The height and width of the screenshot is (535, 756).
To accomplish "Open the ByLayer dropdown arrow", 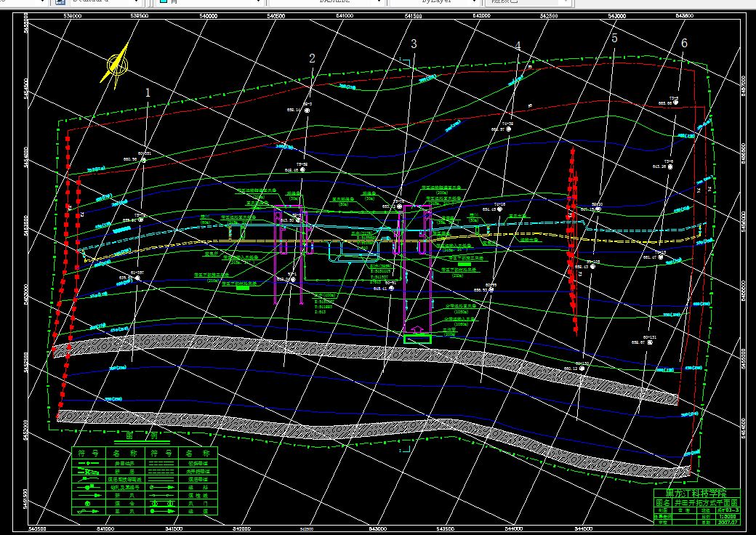I will 475,2.
